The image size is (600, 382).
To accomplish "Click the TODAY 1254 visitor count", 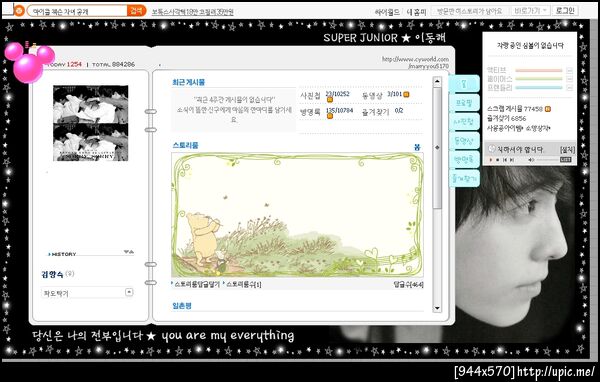I will (64, 64).
